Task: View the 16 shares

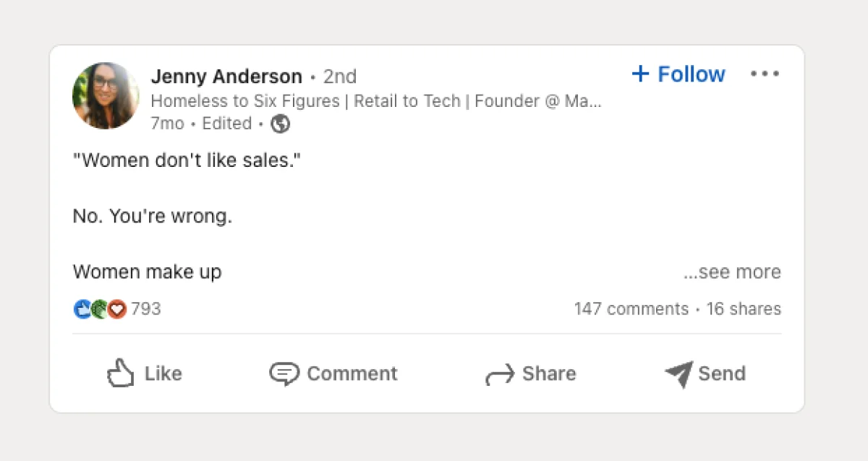Action: point(744,309)
